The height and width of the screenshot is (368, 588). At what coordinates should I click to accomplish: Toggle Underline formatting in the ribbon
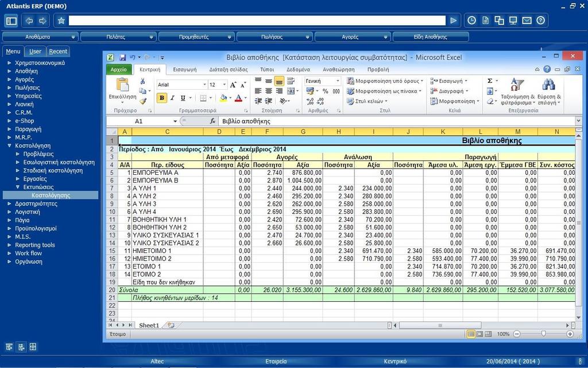click(x=183, y=98)
